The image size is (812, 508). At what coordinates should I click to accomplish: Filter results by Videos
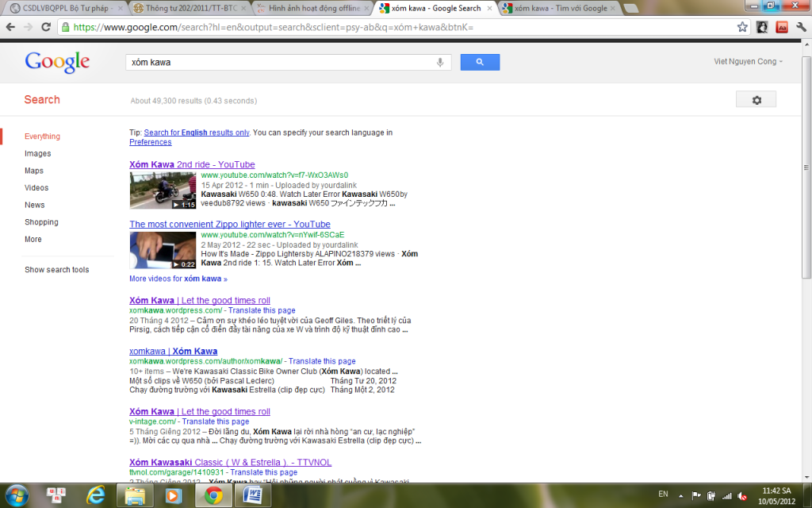pos(36,187)
